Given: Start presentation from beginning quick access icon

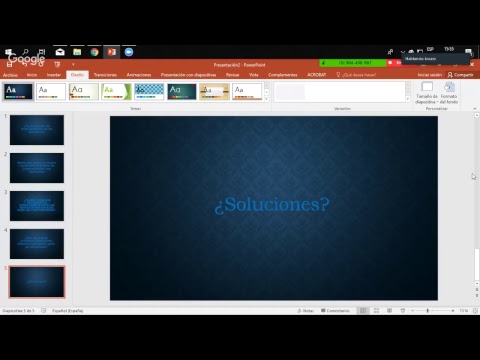Looking at the screenshot, I should click(x=57, y=64).
